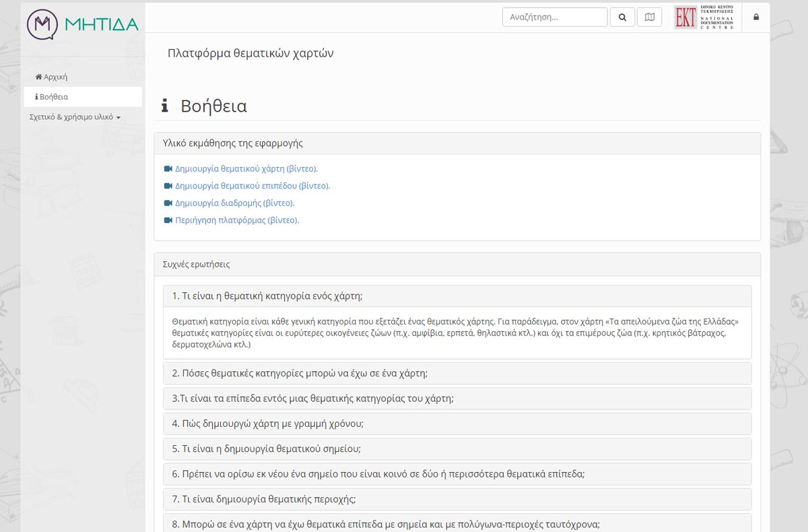Click the ΜΗΤΙΔΑ logo
Viewport: 808px width, 532px height.
82,24
